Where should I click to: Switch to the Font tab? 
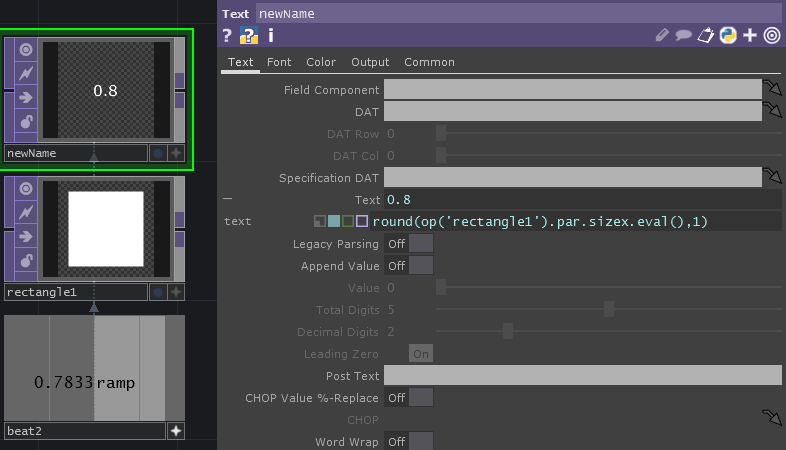click(x=279, y=62)
